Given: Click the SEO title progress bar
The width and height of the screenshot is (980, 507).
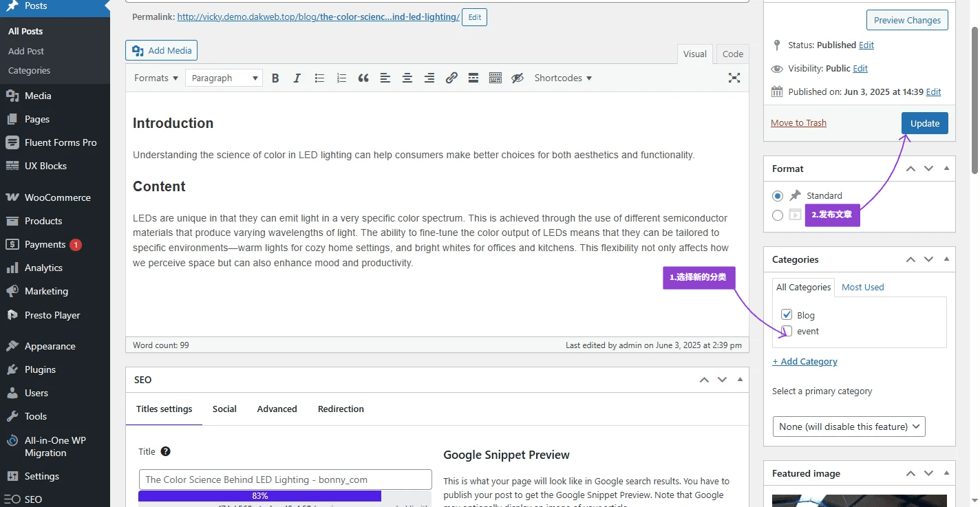Looking at the screenshot, I should coord(260,496).
